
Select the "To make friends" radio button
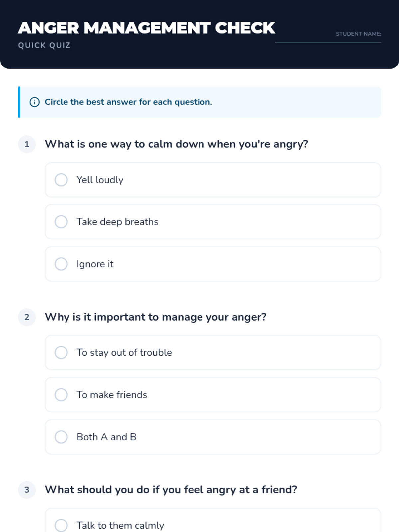click(x=61, y=395)
